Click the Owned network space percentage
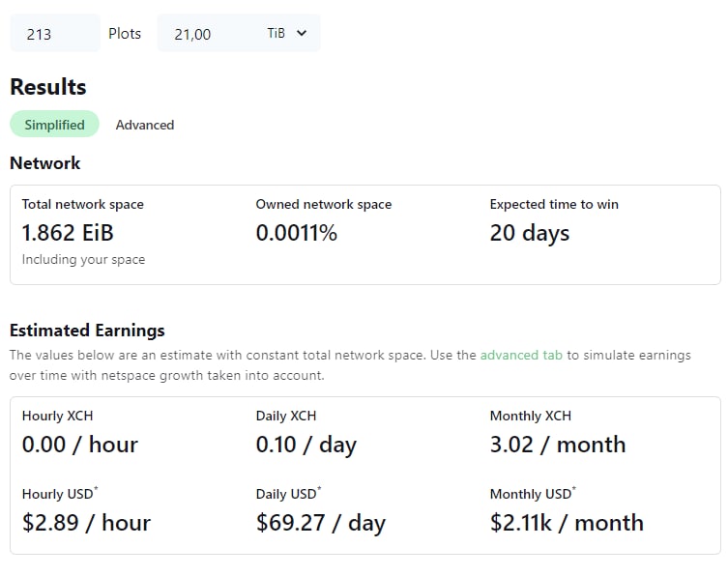The width and height of the screenshot is (728, 576). coord(296,233)
